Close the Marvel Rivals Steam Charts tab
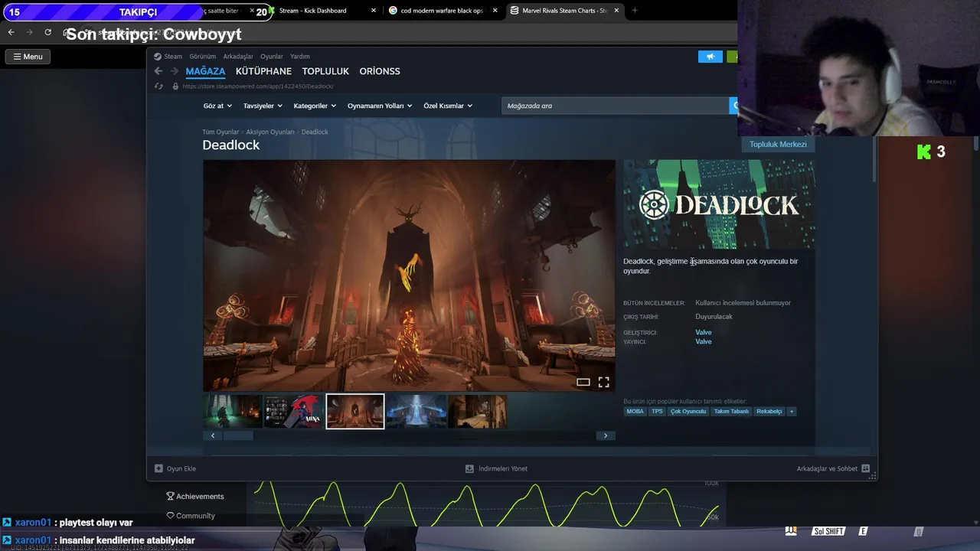980x551 pixels. pyautogui.click(x=616, y=11)
